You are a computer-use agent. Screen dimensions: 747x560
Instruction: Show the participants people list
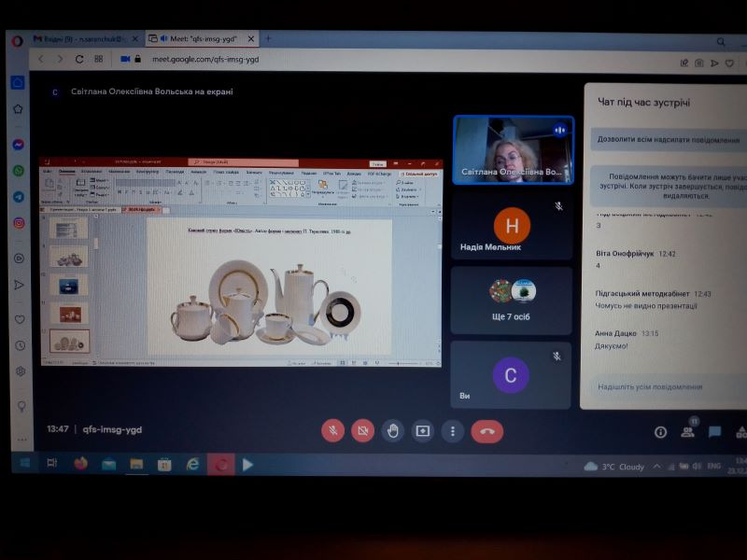[687, 432]
